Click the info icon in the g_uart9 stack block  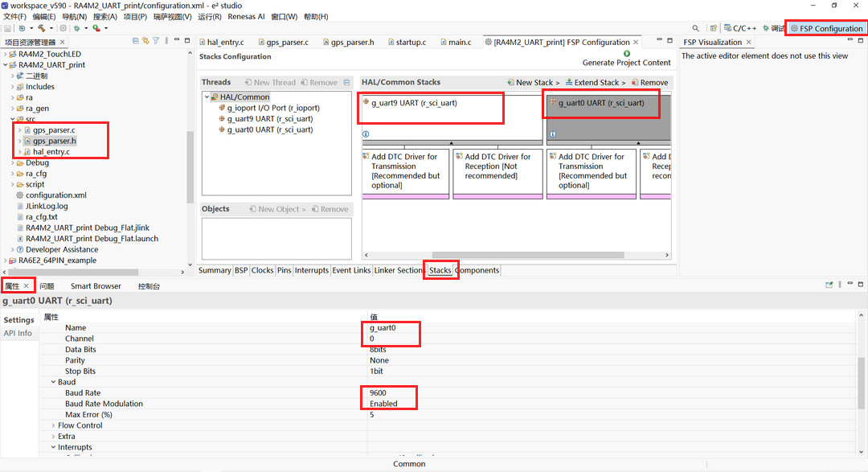click(366, 134)
